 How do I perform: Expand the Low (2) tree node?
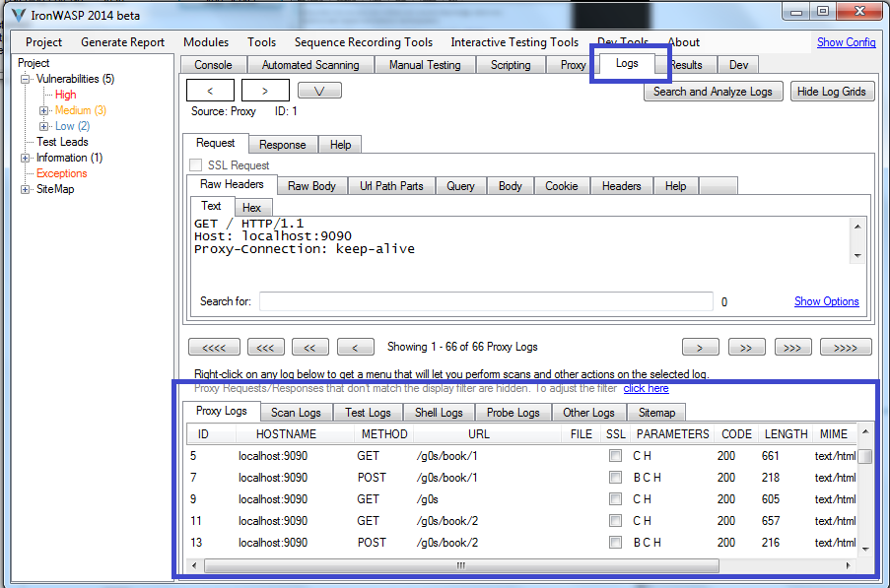[x=43, y=126]
